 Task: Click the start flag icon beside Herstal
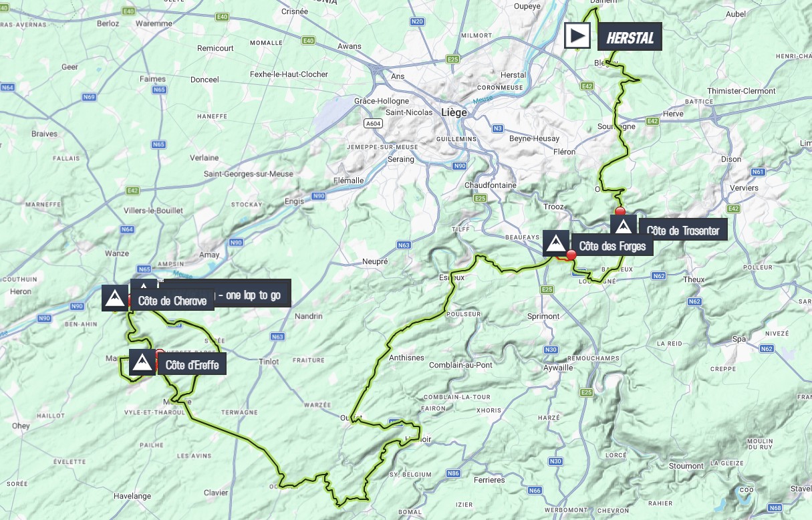click(577, 36)
